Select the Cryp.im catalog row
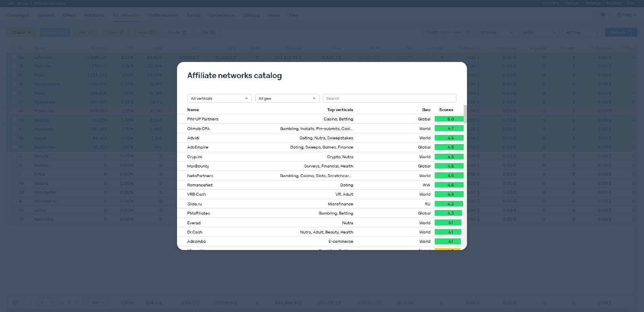The height and width of the screenshot is (312, 644). pyautogui.click(x=320, y=157)
